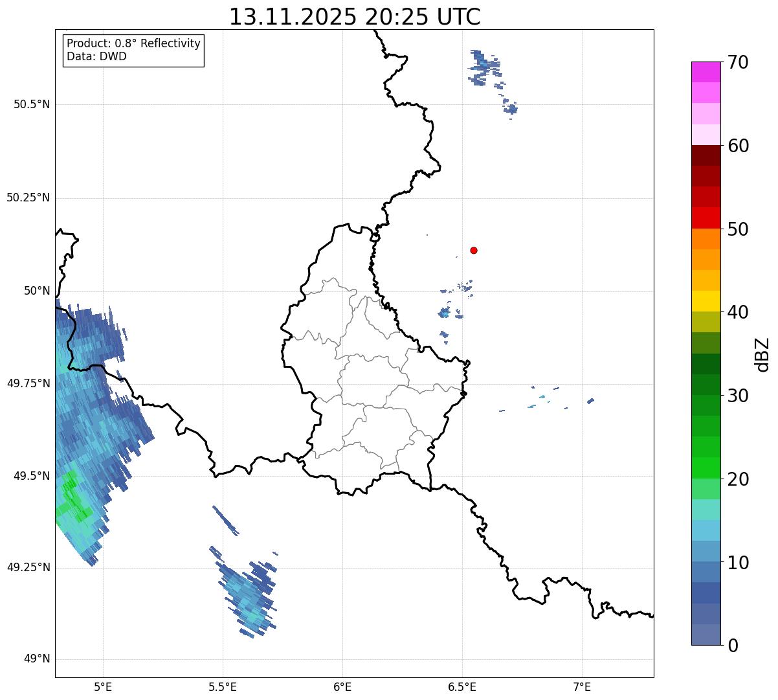Click the yellow colorbar segment above 40
Viewport: 778px width, 700px height.
707,302
